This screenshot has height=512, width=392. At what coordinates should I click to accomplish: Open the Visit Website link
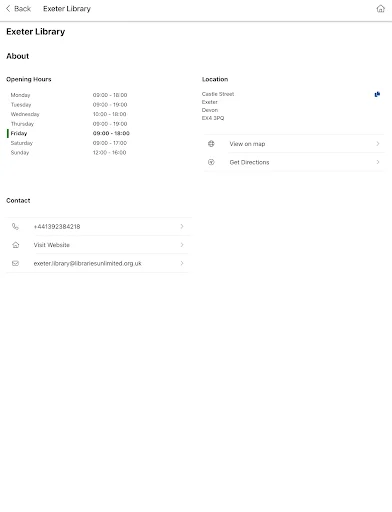coord(99,245)
